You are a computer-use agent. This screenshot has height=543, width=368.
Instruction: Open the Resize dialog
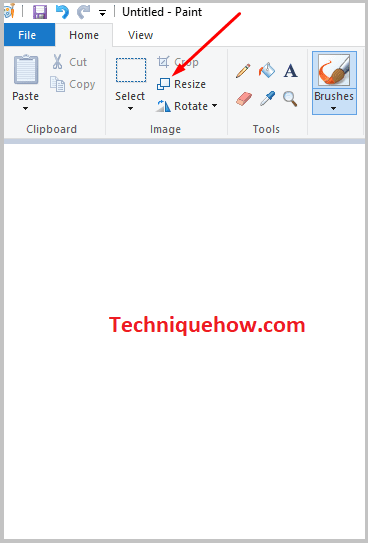181,84
